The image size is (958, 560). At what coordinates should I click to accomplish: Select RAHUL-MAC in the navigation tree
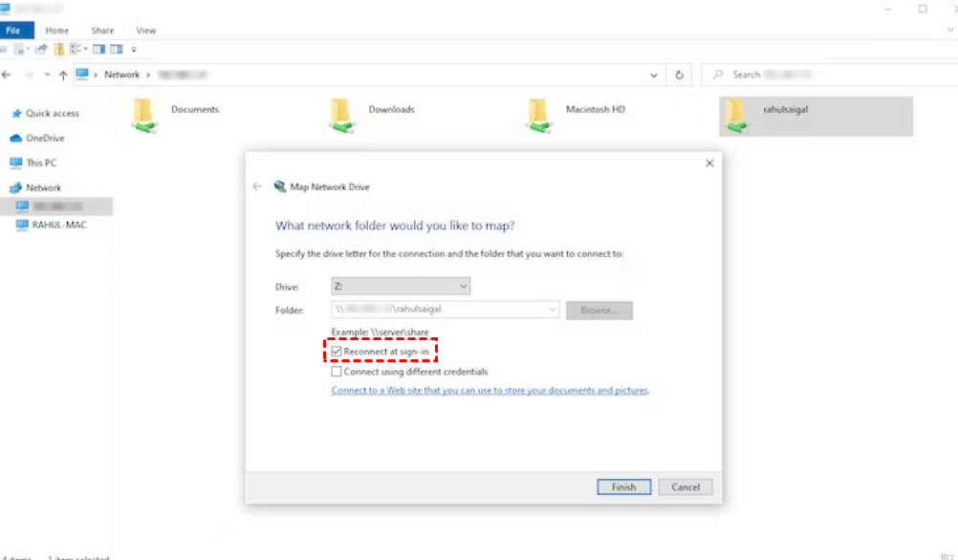59,226
